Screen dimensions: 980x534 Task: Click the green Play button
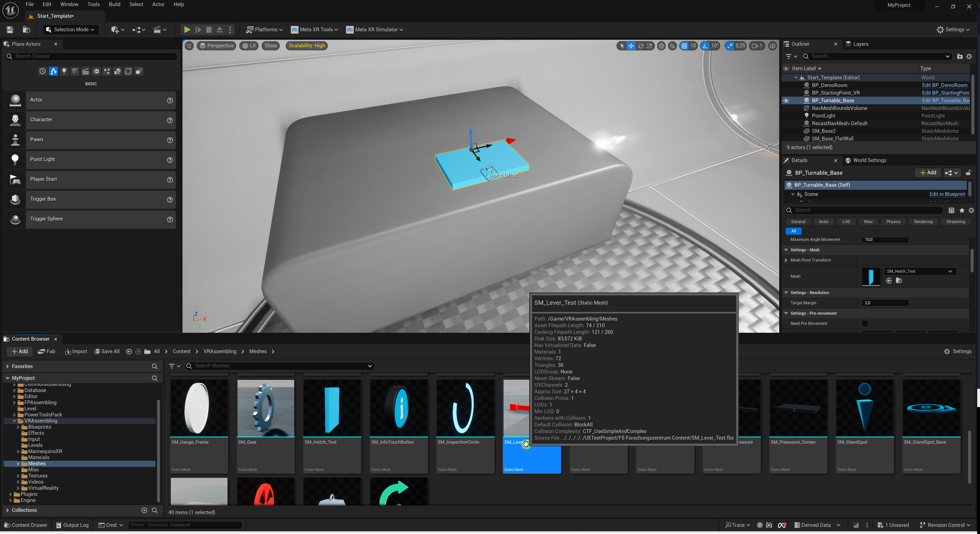coord(187,29)
